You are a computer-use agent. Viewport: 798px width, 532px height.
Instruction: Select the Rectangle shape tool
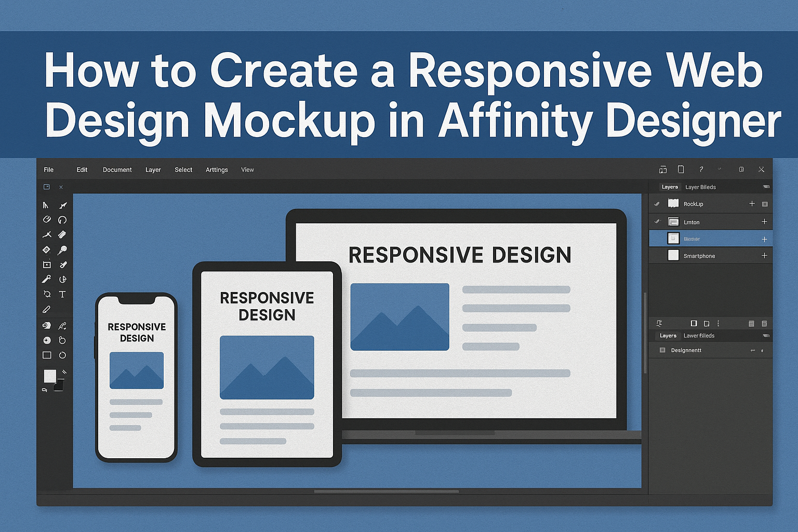pos(47,355)
